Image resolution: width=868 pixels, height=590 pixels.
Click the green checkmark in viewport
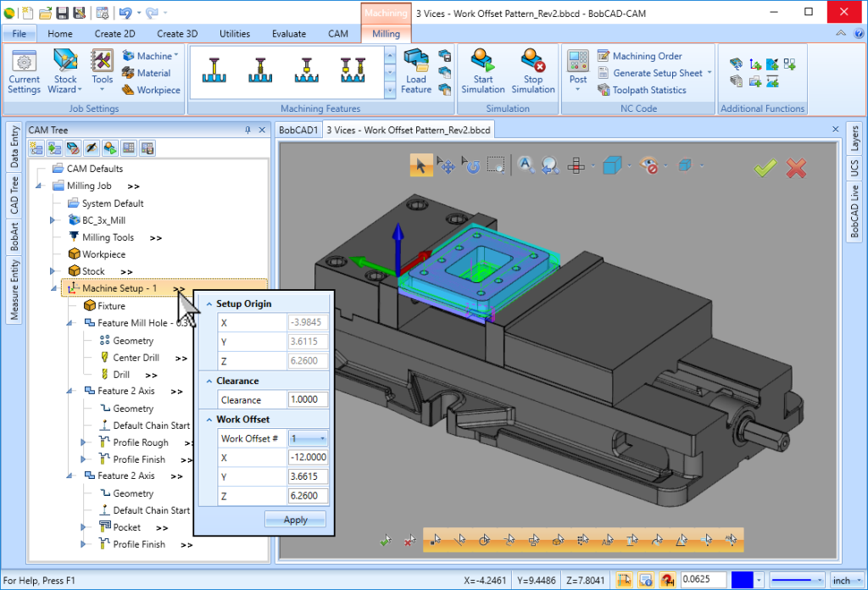765,168
